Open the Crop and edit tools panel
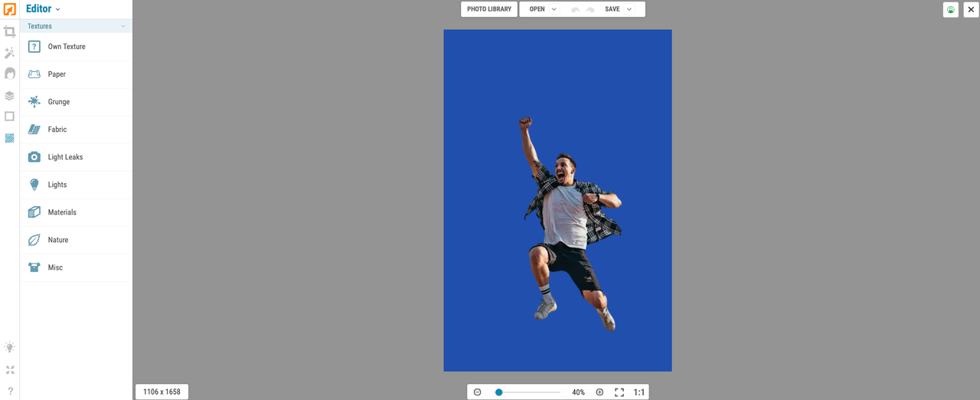This screenshot has width=980, height=400. tap(9, 31)
